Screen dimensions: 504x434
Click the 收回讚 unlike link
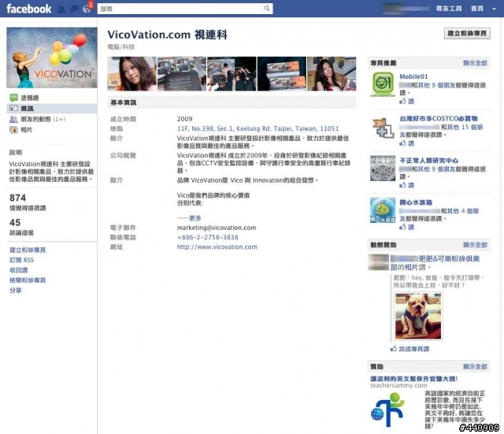[19, 270]
